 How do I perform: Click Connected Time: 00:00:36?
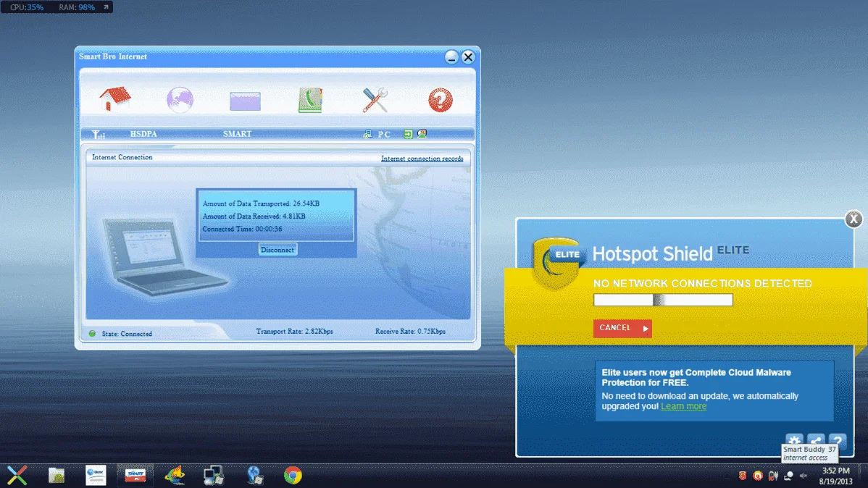(x=242, y=229)
